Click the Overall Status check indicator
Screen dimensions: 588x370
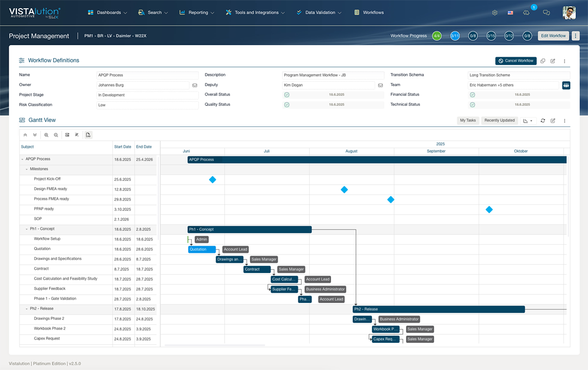(287, 95)
